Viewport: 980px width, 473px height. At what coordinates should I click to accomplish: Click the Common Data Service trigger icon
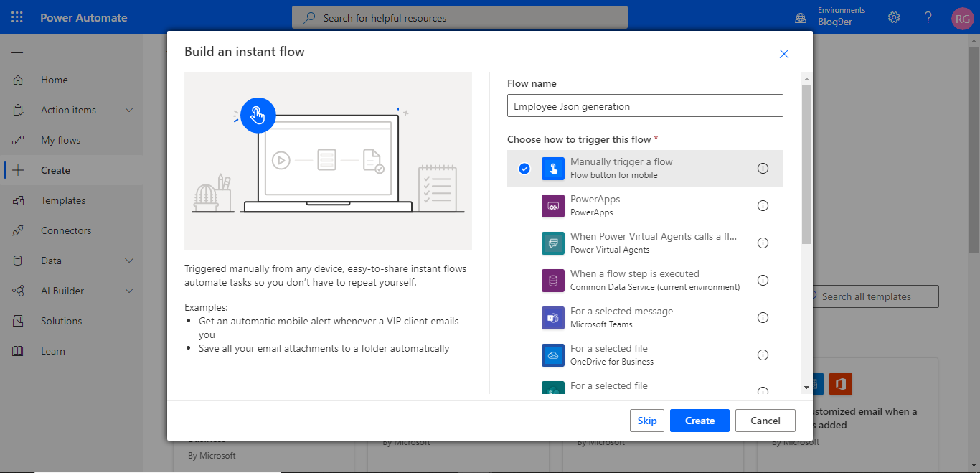coord(552,280)
